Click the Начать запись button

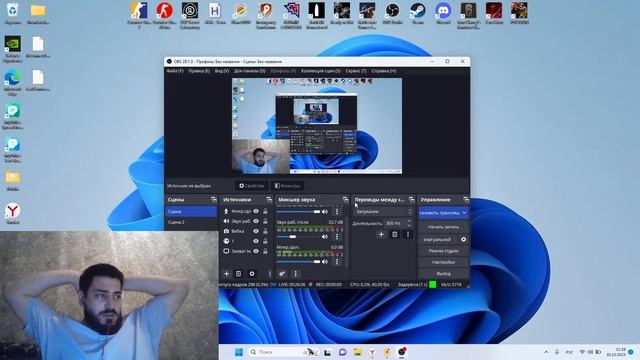tap(443, 227)
